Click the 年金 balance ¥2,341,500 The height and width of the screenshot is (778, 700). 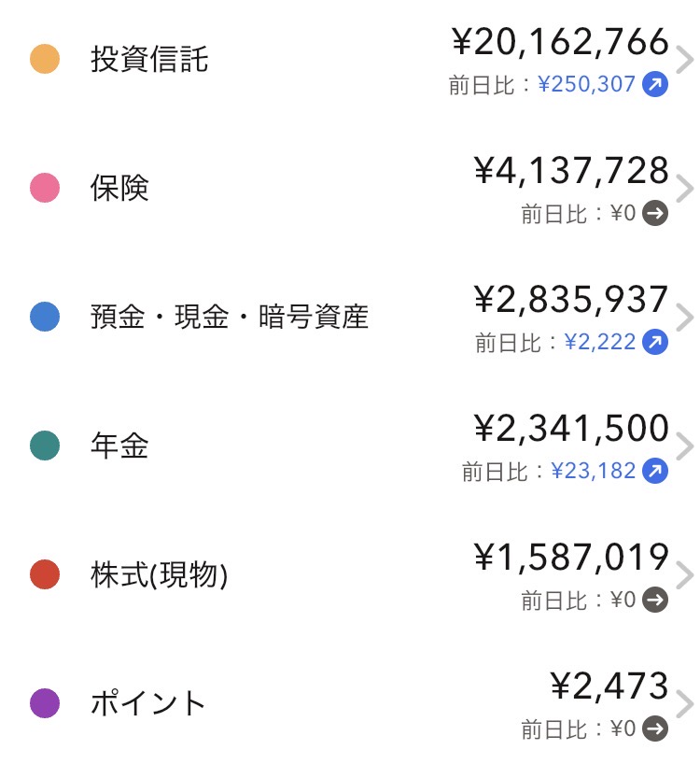571,429
